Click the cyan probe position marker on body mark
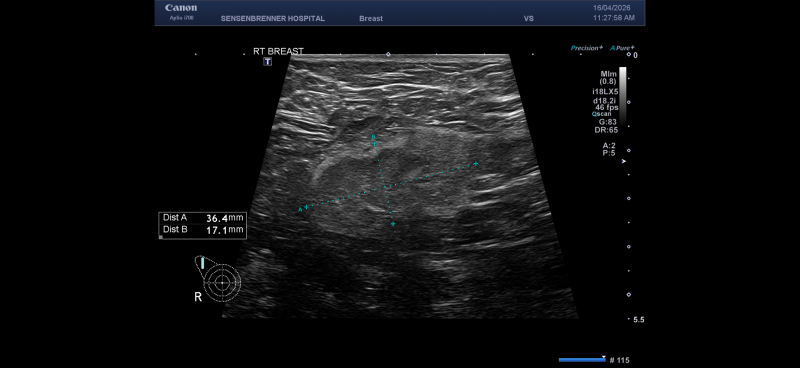The image size is (800, 368). pos(203,263)
